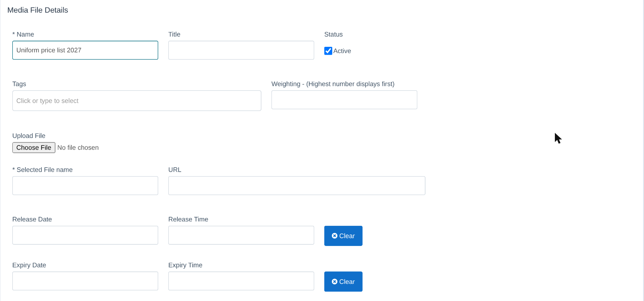Screen dimensions: 644x301
Task: Clear the Expiry Date and Time
Action: point(343,282)
